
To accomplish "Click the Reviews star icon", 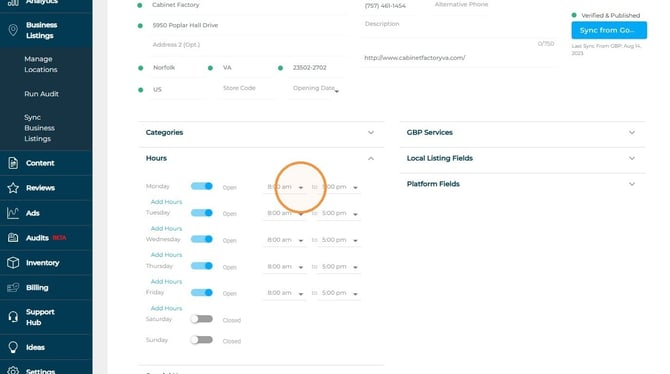I will 13,188.
